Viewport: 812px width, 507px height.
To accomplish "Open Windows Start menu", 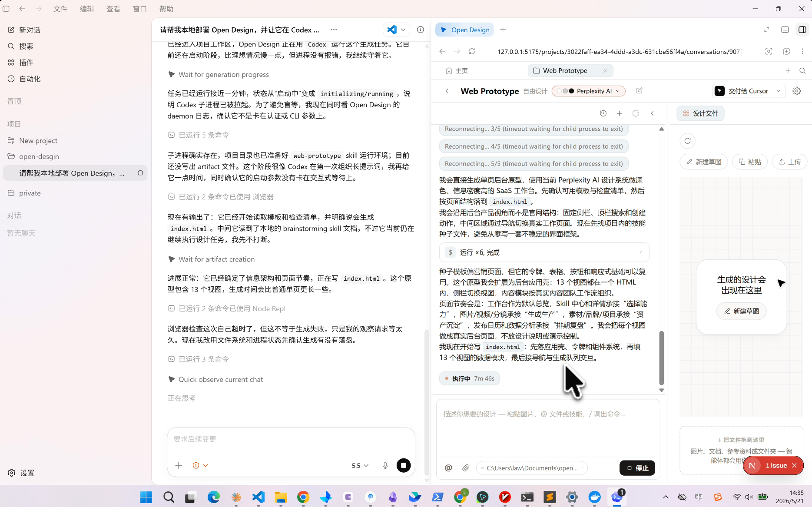I will point(146,497).
